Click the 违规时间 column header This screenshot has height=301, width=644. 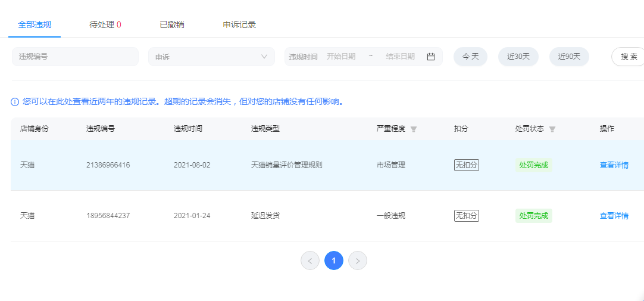188,129
